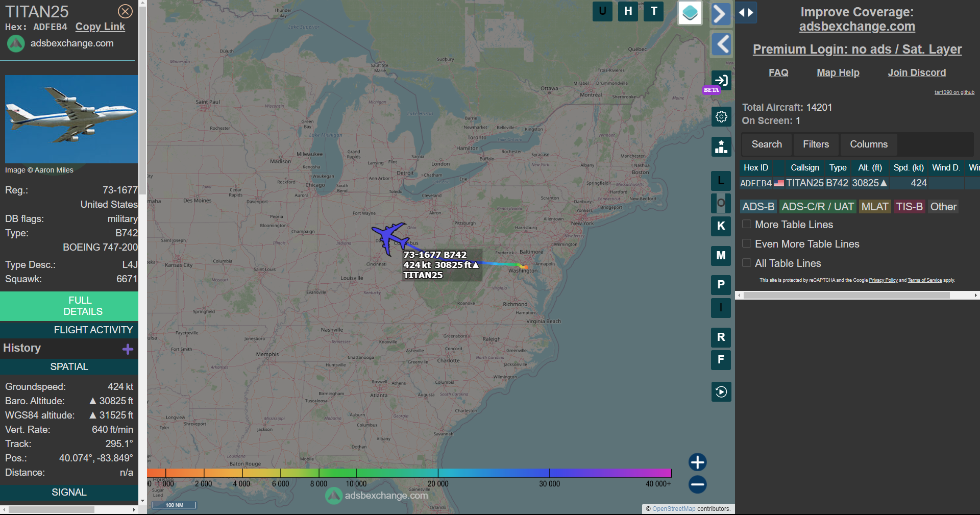Open Terms of Service link
This screenshot has height=515, width=980.
tap(924, 280)
